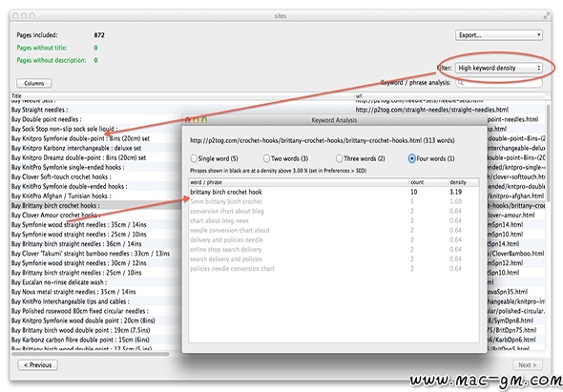Click the search magnifier icon in phrase analysis

tap(461, 83)
